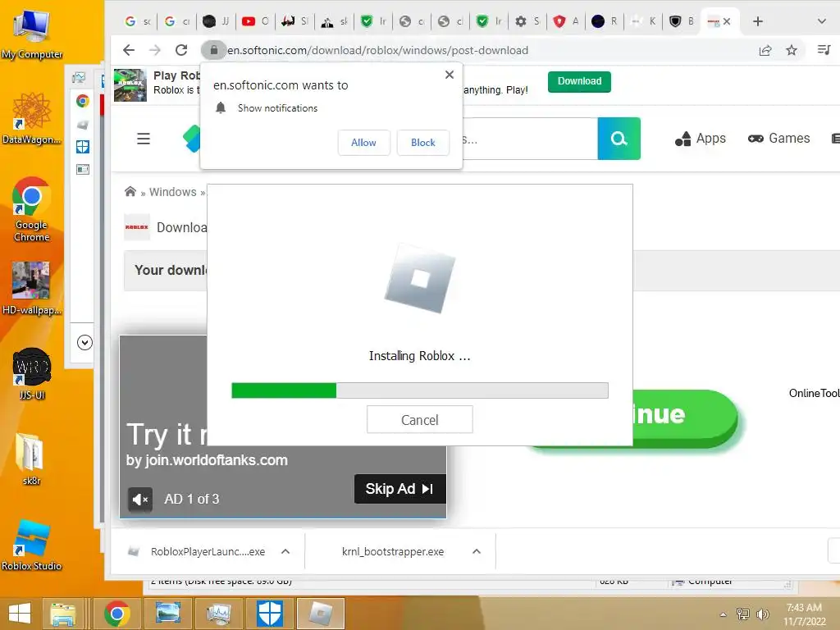
Task: Click Chrome icon in taskbar
Action: (116, 614)
